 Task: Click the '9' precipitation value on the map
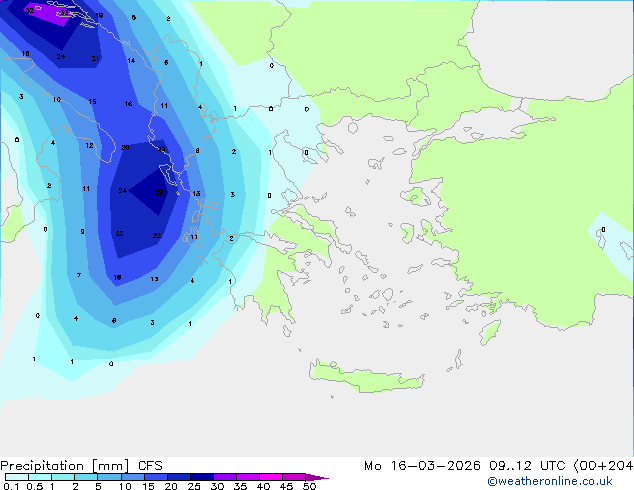pyautogui.click(x=82, y=232)
